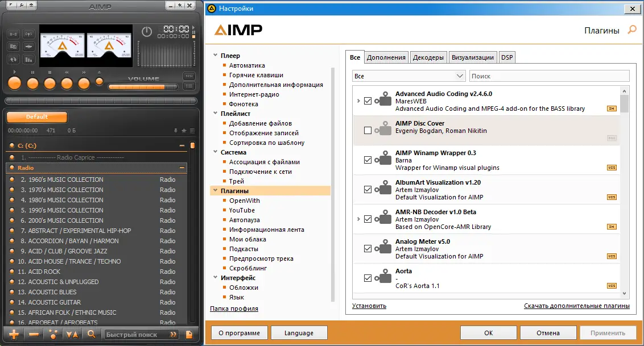Skip to previous track in AIMP player
Screen dimensions: 644x346
click(67, 84)
